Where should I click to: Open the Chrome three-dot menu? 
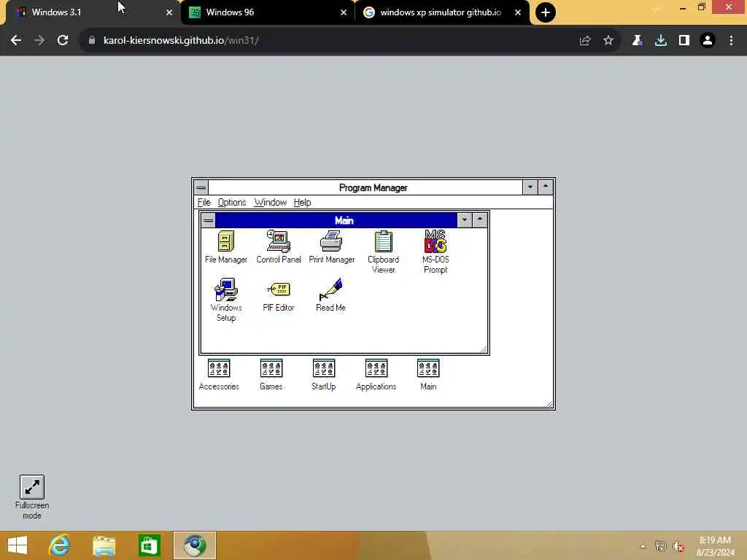click(731, 41)
